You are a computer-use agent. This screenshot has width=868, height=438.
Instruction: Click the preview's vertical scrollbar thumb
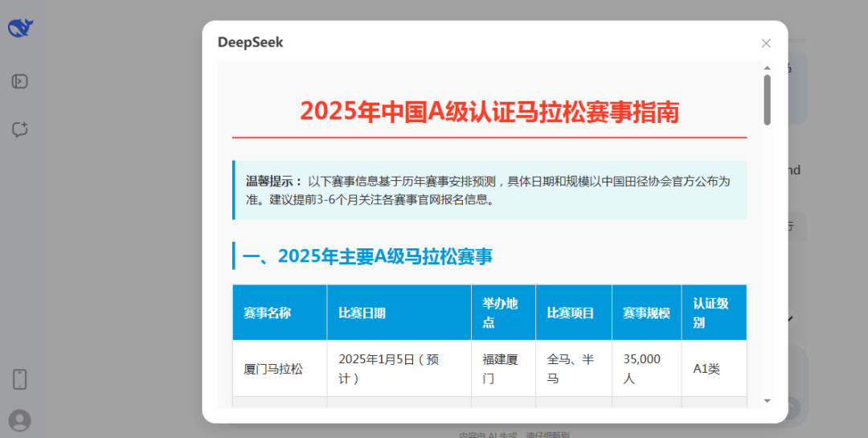coord(767,100)
